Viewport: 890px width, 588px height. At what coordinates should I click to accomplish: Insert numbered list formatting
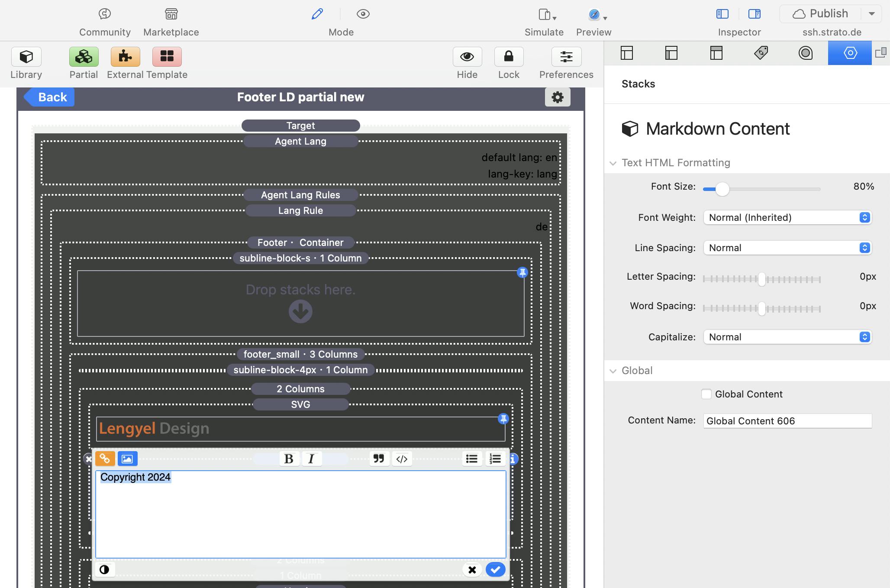coord(495,459)
